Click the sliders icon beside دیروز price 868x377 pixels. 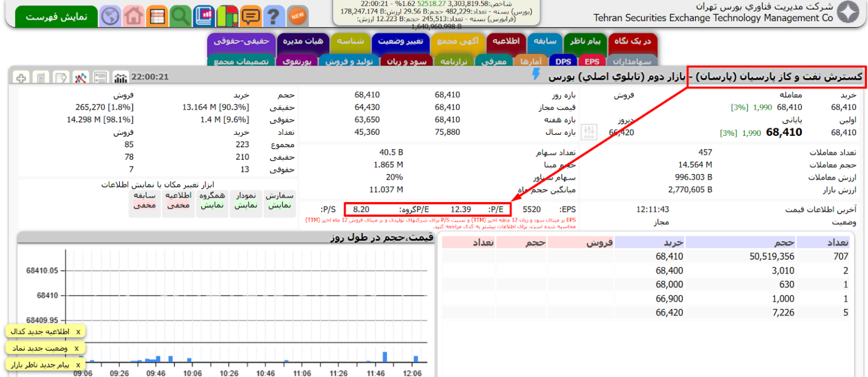(x=589, y=132)
